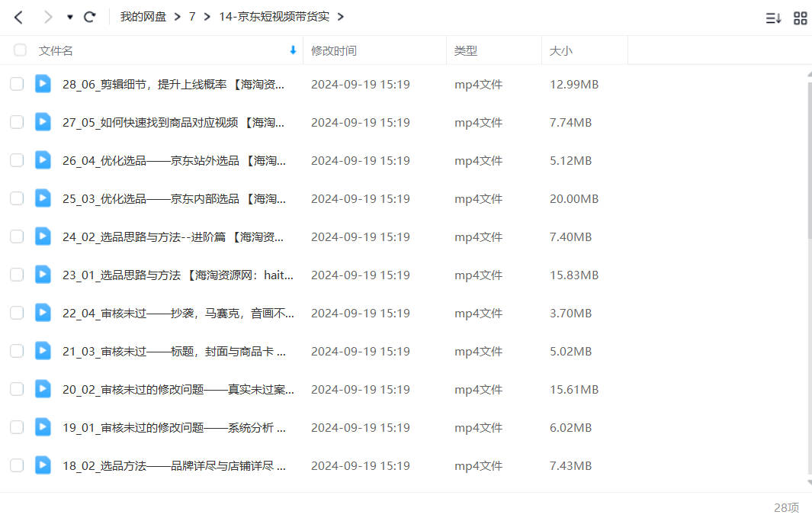
Task: Select file name 25_03_优化选品——京东内部选品
Action: point(174,199)
